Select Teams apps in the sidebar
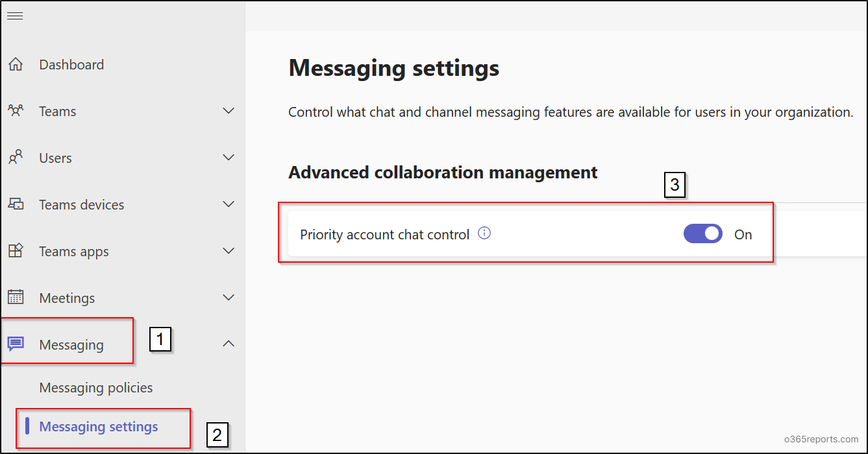 (x=74, y=252)
